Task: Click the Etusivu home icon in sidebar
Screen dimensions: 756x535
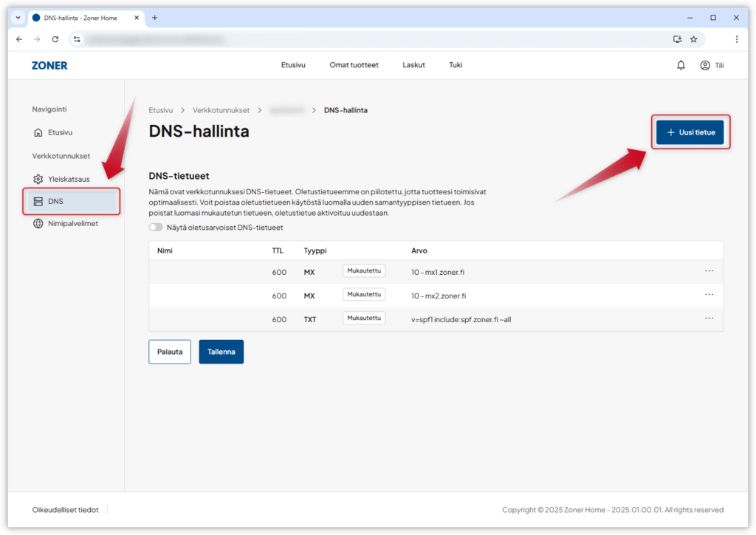Action: coord(38,132)
